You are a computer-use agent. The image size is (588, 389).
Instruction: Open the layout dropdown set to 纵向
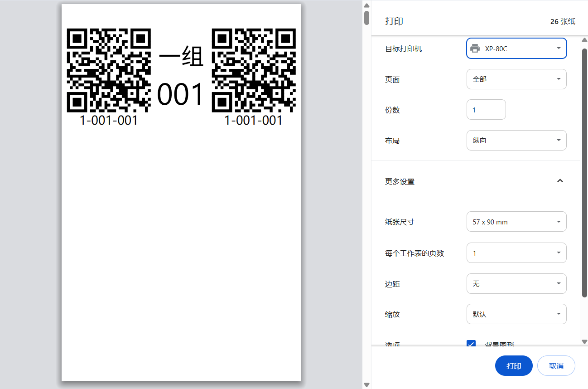[x=516, y=141]
